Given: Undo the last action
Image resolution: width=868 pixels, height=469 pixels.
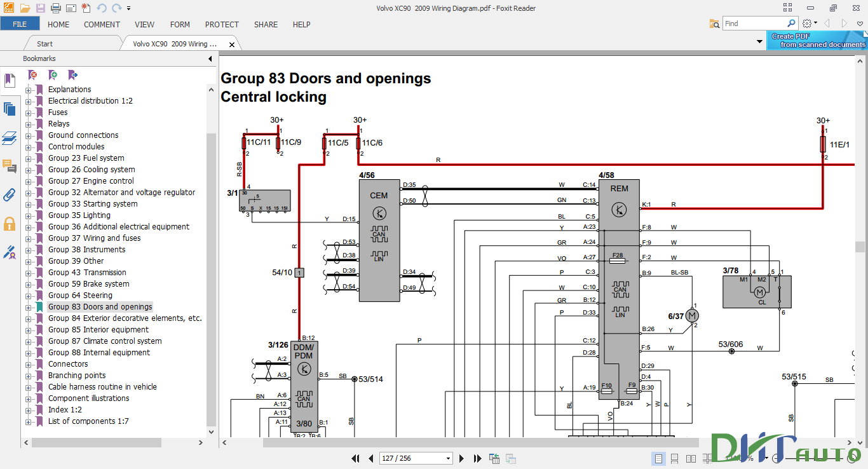Looking at the screenshot, I should [102, 8].
